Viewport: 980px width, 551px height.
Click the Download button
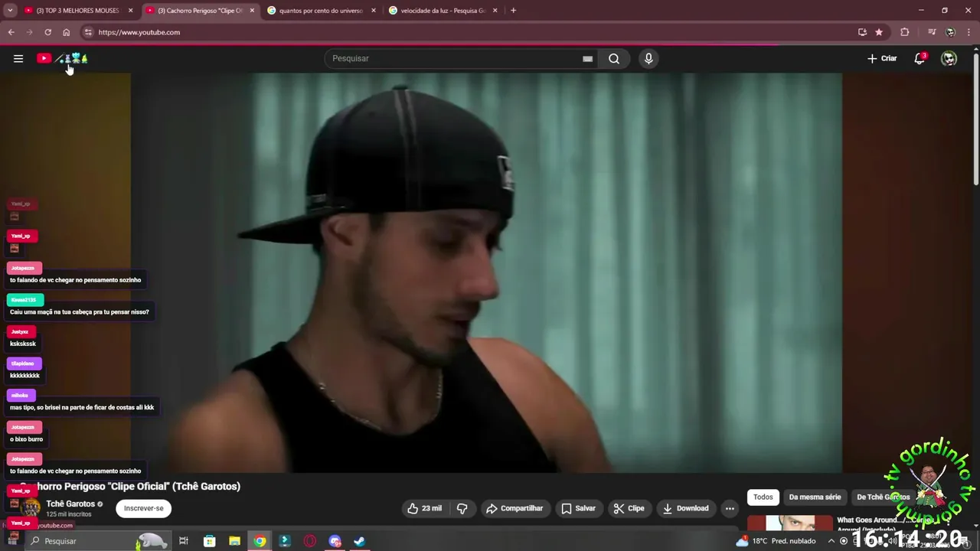click(x=685, y=508)
